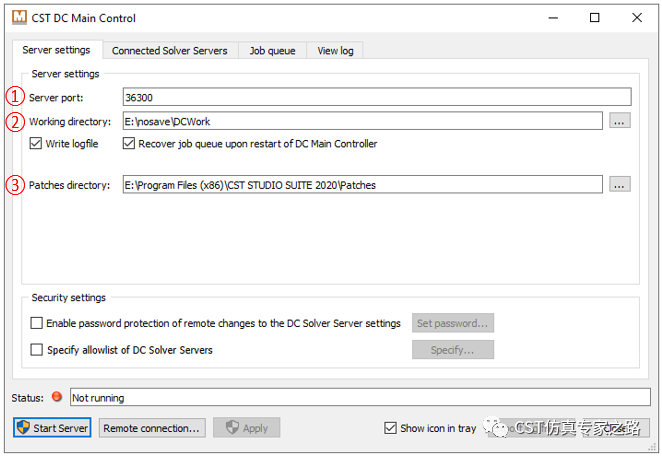Click the Not running status field
The height and width of the screenshot is (457, 662).
point(360,397)
